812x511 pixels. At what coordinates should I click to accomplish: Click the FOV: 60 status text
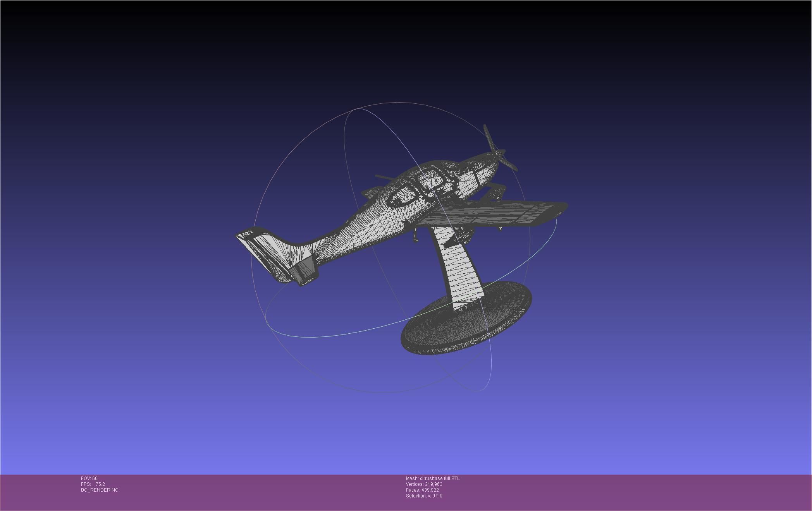(x=89, y=478)
